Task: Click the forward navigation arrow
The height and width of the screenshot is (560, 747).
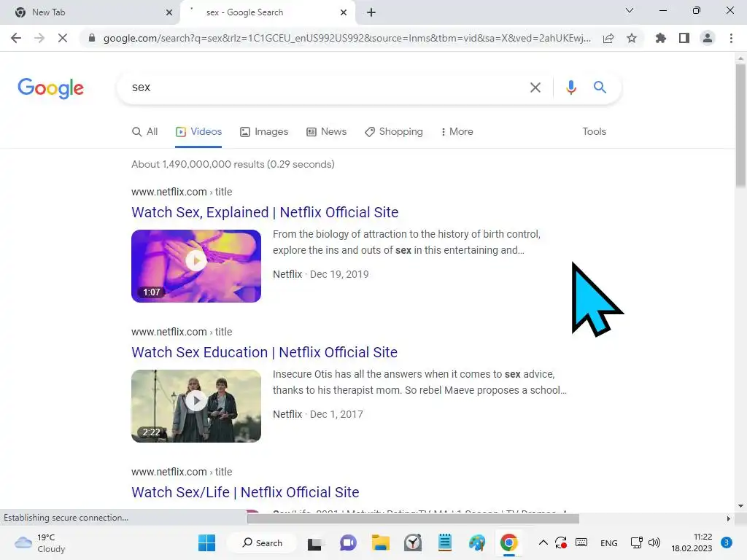Action: click(39, 38)
